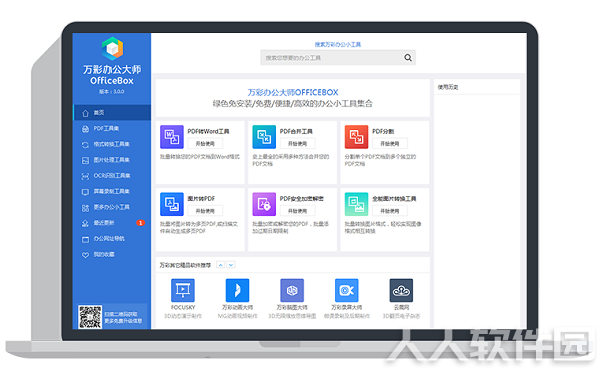
Task: Start using PDF分割
Action: (390, 144)
